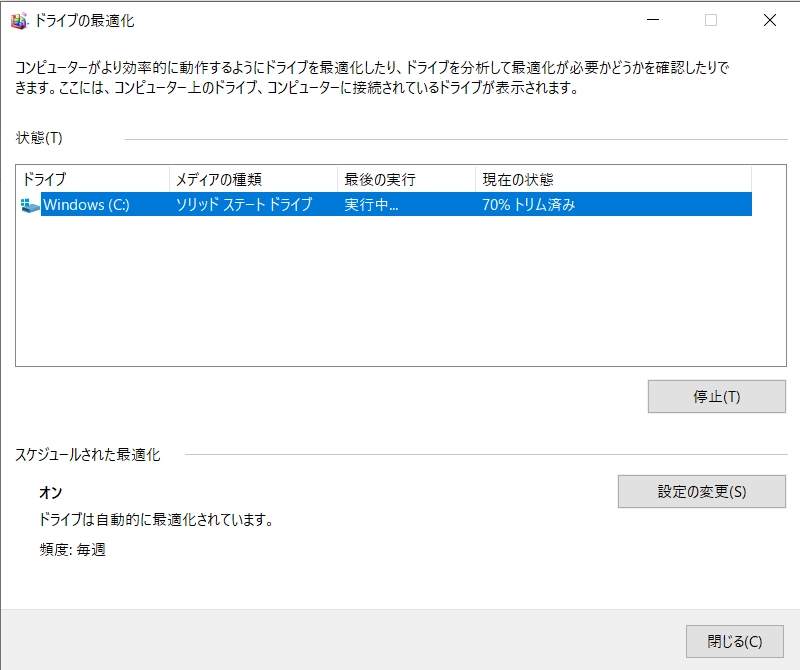Click the 最後の実行 column header
The width and height of the screenshot is (800, 670).
click(x=406, y=180)
